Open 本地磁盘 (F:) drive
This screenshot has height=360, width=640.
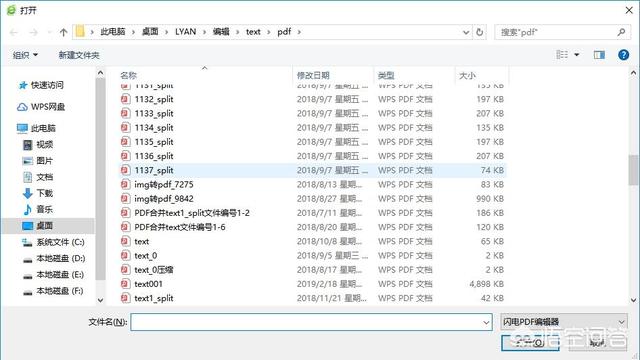(53, 291)
